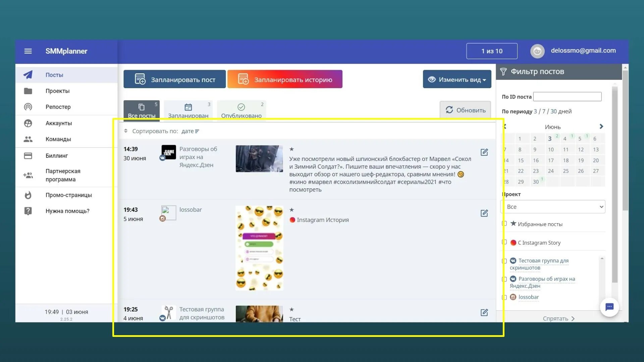Expand the Проект select box
This screenshot has width=644, height=362.
(x=552, y=207)
